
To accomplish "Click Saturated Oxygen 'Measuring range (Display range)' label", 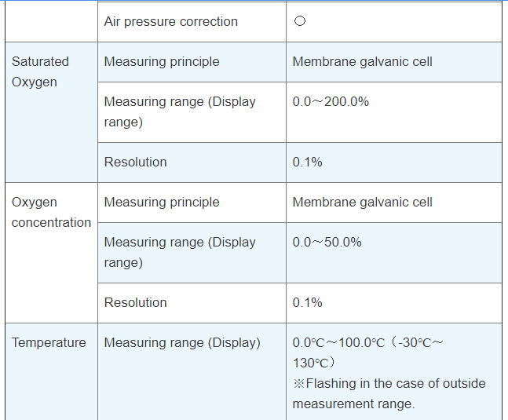I will (x=180, y=111).
